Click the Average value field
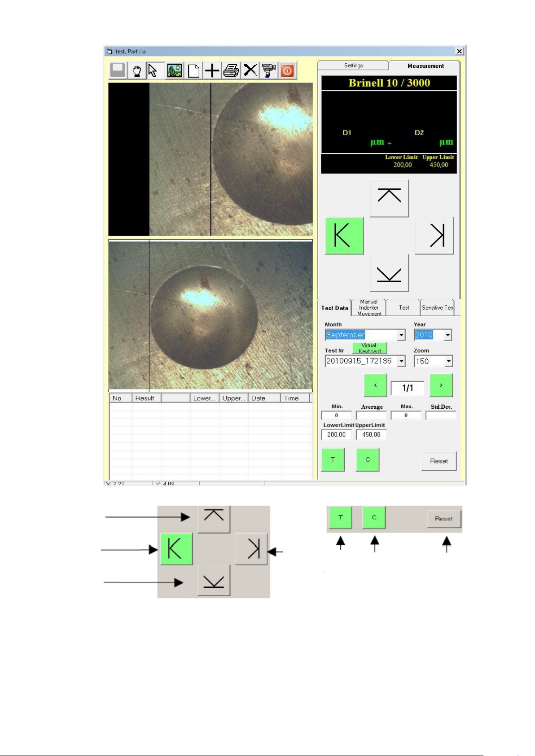Image resolution: width=535 pixels, height=756 pixels. tap(371, 415)
